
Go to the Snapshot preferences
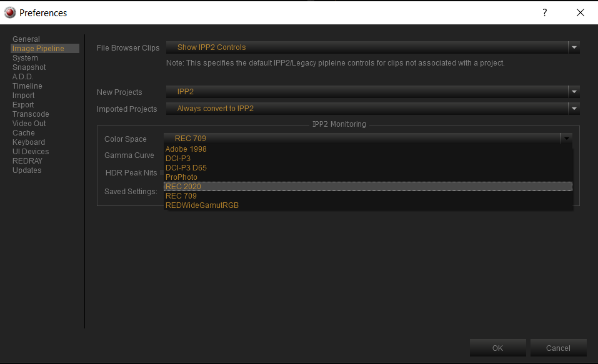click(x=29, y=67)
